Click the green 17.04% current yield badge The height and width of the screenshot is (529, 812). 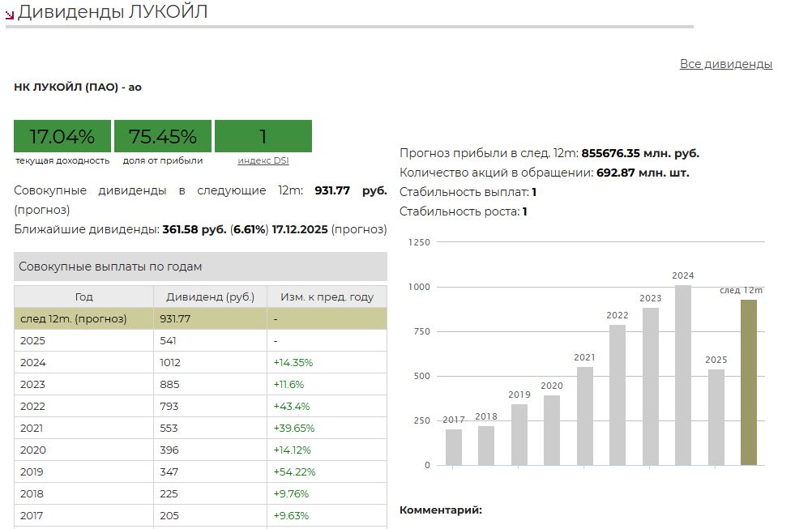pyautogui.click(x=62, y=136)
